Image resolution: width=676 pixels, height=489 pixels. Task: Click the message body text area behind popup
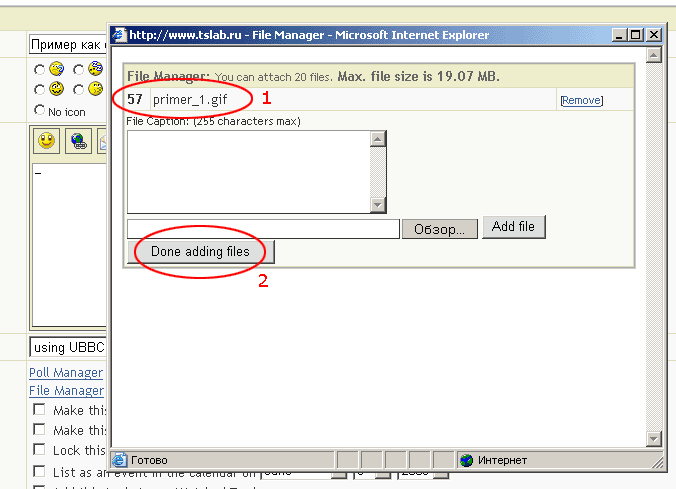coord(69,245)
